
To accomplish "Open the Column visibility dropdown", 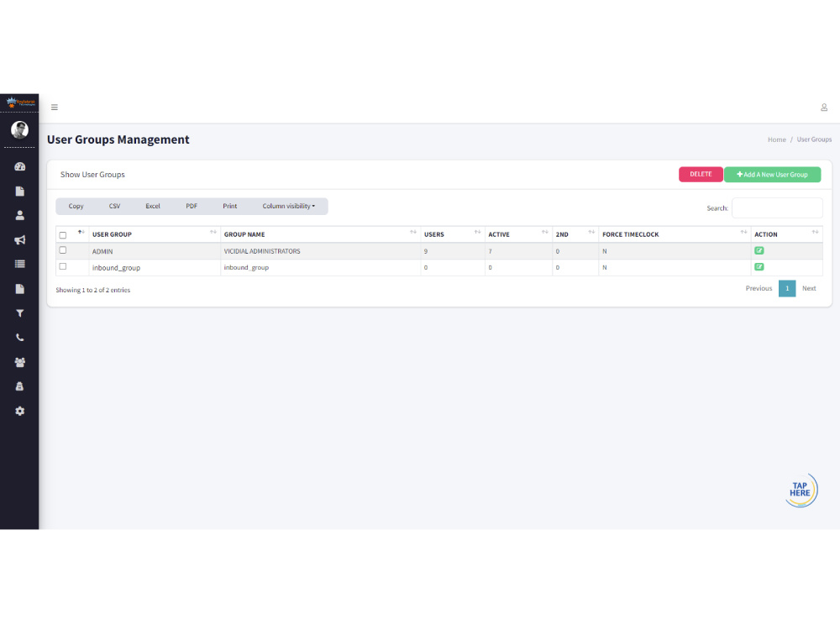I will [x=289, y=207].
